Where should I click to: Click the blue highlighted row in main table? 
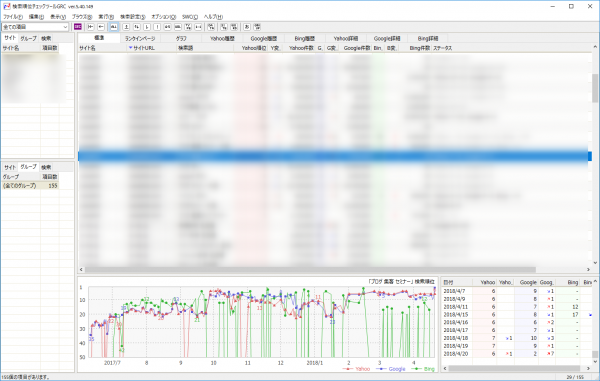coord(335,156)
